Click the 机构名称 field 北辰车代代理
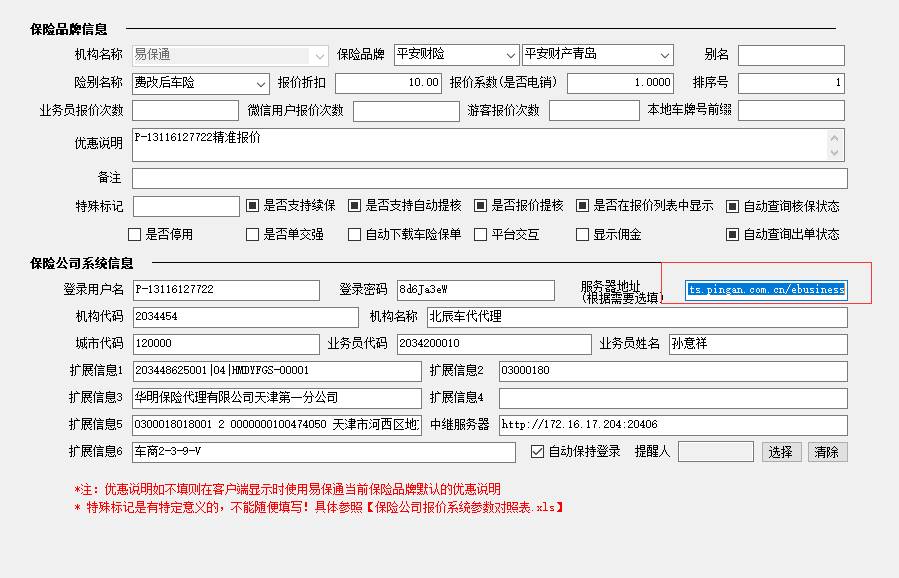 pos(637,317)
